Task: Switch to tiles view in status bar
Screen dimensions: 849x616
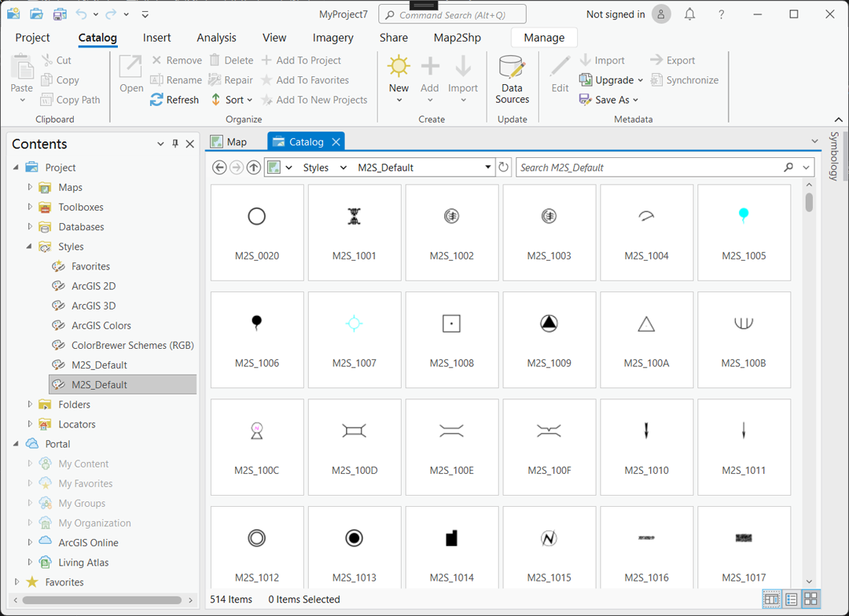Action: pyautogui.click(x=810, y=599)
